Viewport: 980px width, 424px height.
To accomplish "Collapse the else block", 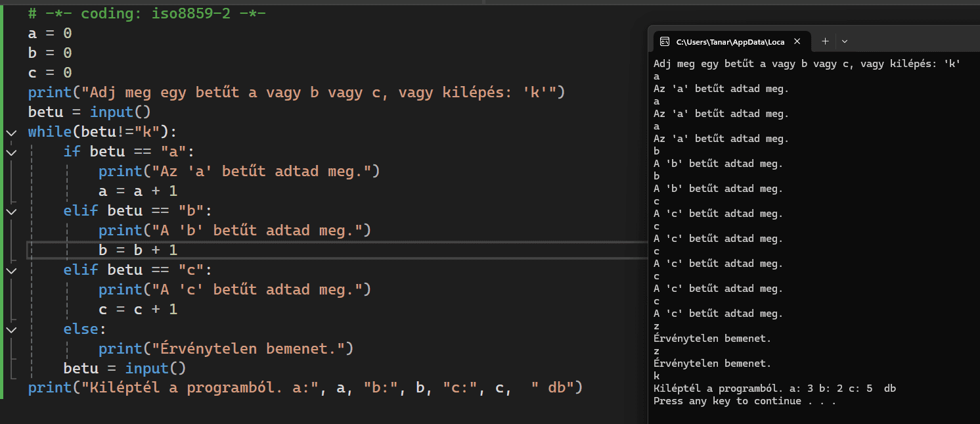I will 11,329.
